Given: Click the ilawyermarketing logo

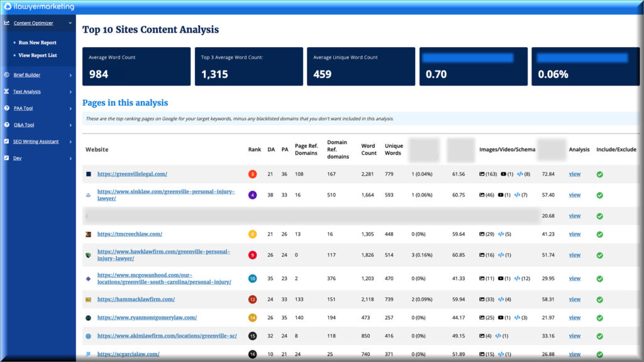Looking at the screenshot, I should (39, 6).
